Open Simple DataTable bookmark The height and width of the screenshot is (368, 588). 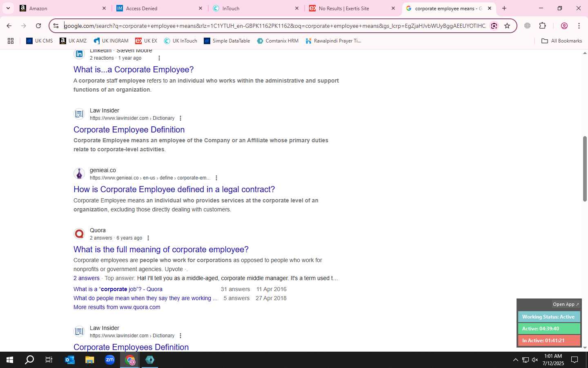(x=227, y=41)
